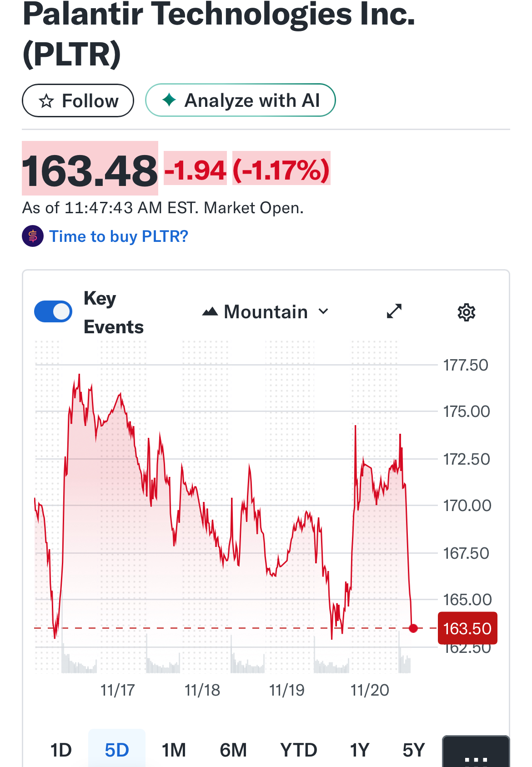532x767 pixels.
Task: Expand chart to full screen
Action: [x=394, y=311]
